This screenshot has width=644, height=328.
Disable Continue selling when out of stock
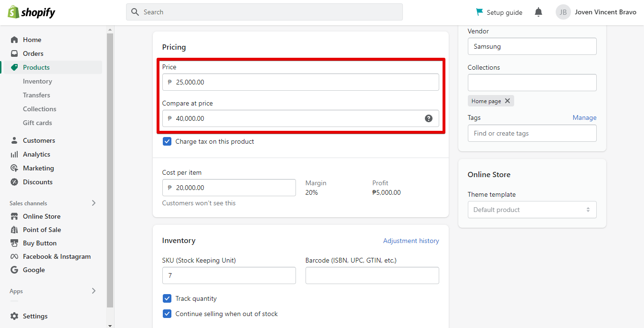(167, 314)
